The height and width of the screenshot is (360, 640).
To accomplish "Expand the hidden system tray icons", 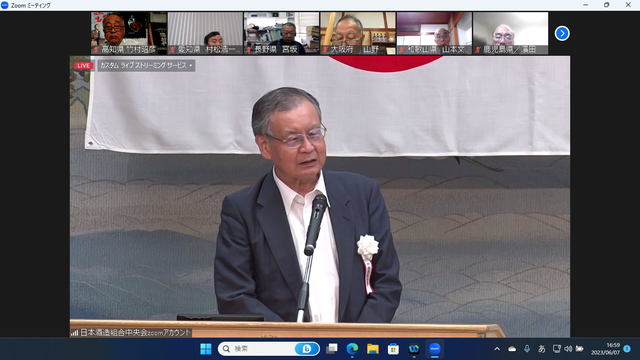I will click(x=497, y=349).
